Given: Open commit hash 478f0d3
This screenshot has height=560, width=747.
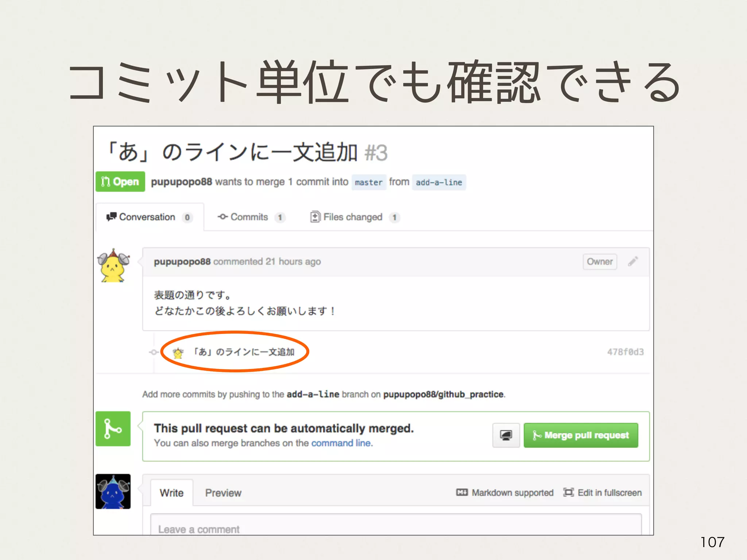Looking at the screenshot, I should [x=625, y=352].
